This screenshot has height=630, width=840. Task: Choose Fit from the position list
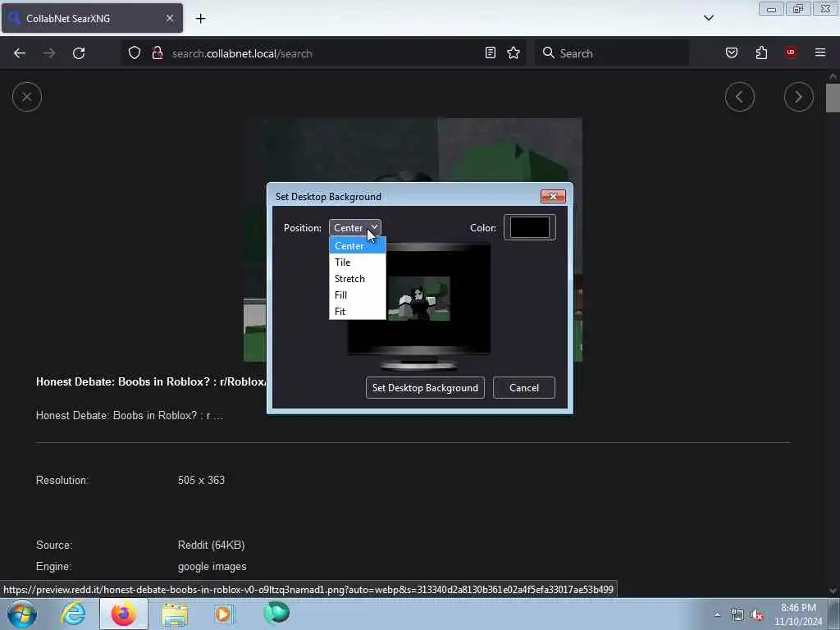(x=358, y=312)
